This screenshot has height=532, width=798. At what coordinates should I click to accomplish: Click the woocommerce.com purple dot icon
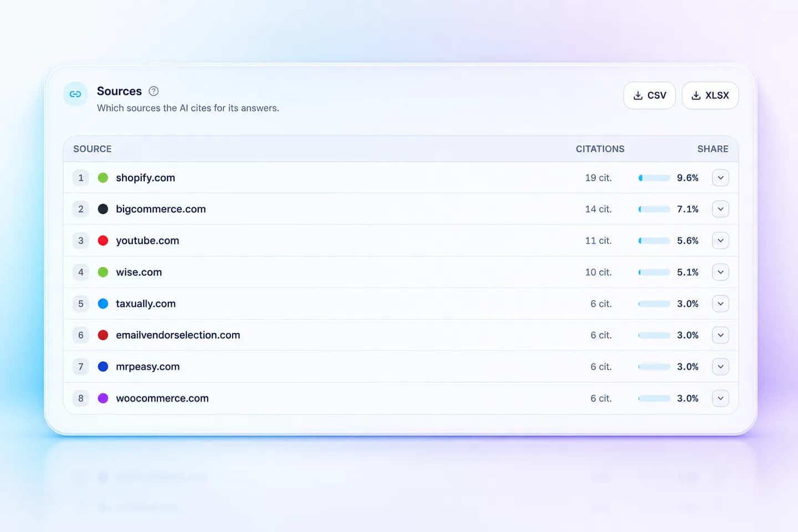103,398
